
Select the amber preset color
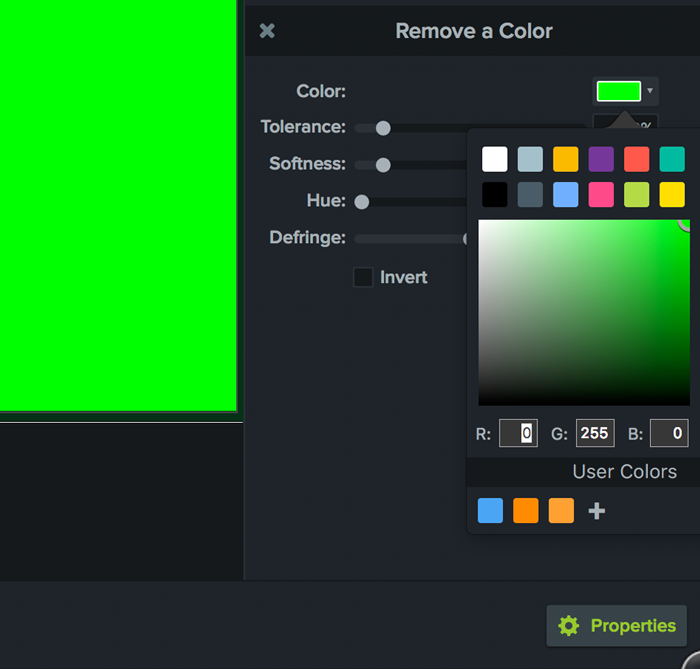pos(566,159)
